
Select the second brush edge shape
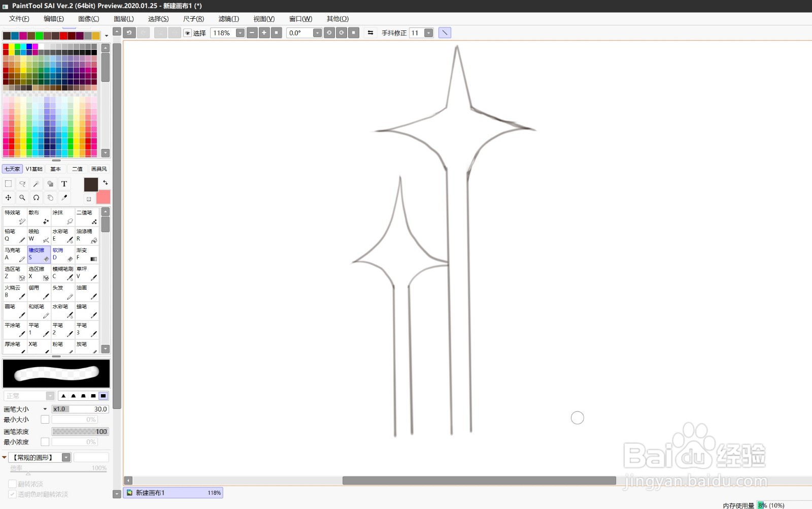(74, 396)
